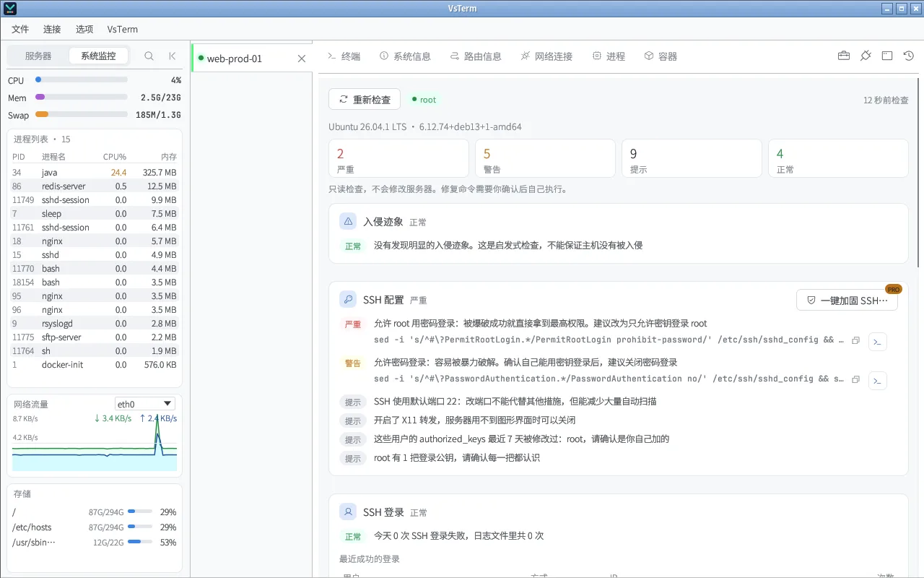The height and width of the screenshot is (578, 924).
Task: Collapse the sidebar with the arrow-bar icon
Action: pyautogui.click(x=172, y=56)
